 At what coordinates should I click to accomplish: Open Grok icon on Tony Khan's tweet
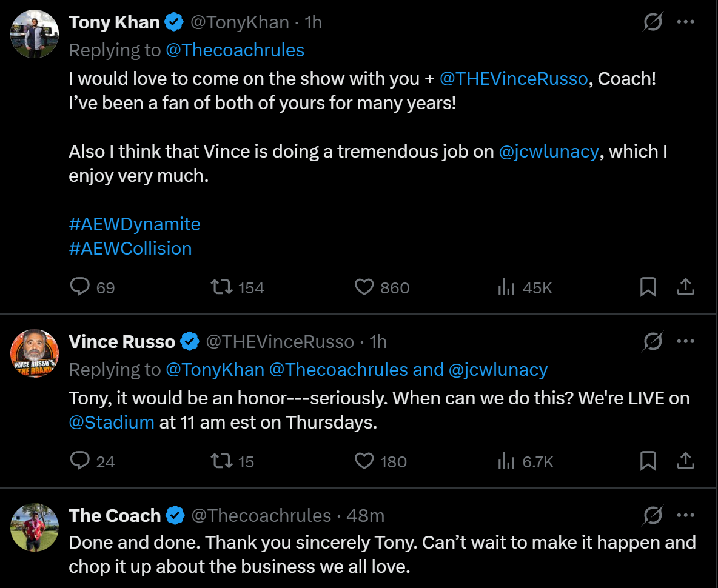[x=653, y=22]
